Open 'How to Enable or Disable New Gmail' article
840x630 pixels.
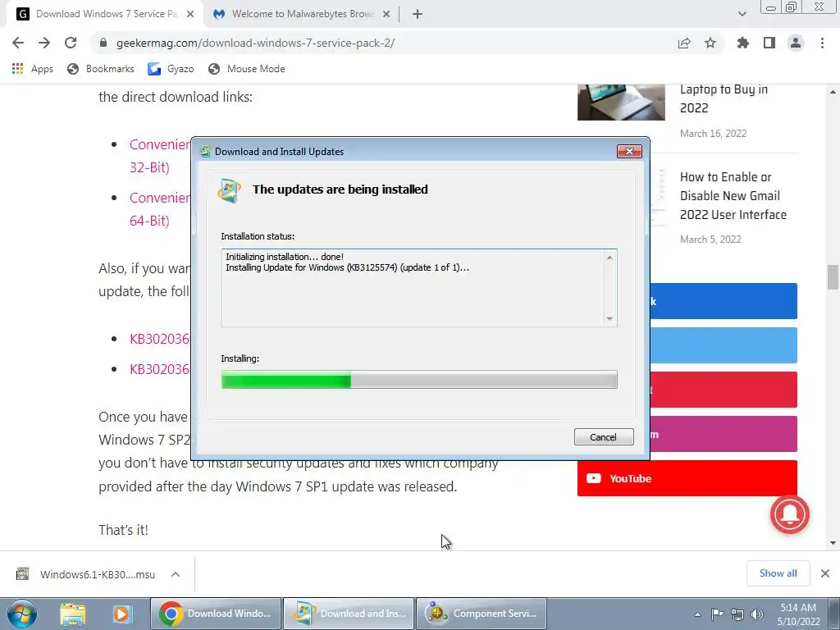pyautogui.click(x=733, y=195)
